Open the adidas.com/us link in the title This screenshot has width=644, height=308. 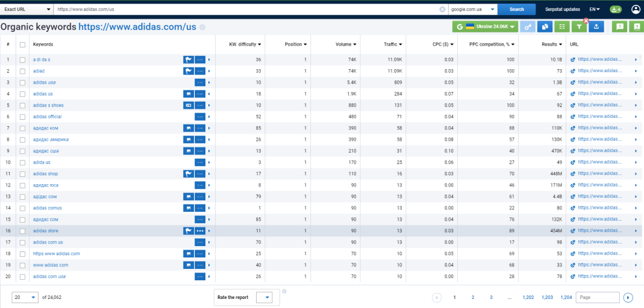(137, 27)
